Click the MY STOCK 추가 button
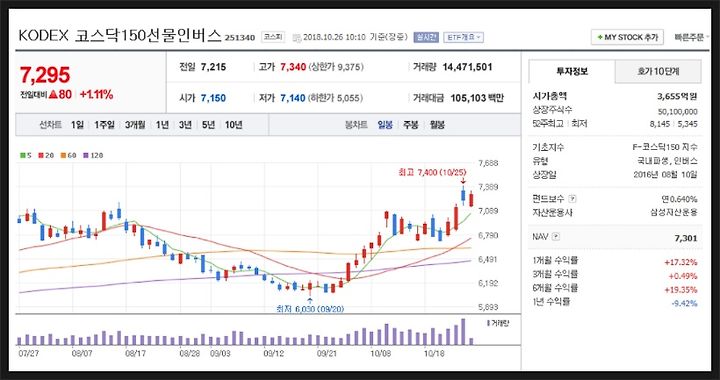This screenshot has height=380, width=720. (x=627, y=37)
